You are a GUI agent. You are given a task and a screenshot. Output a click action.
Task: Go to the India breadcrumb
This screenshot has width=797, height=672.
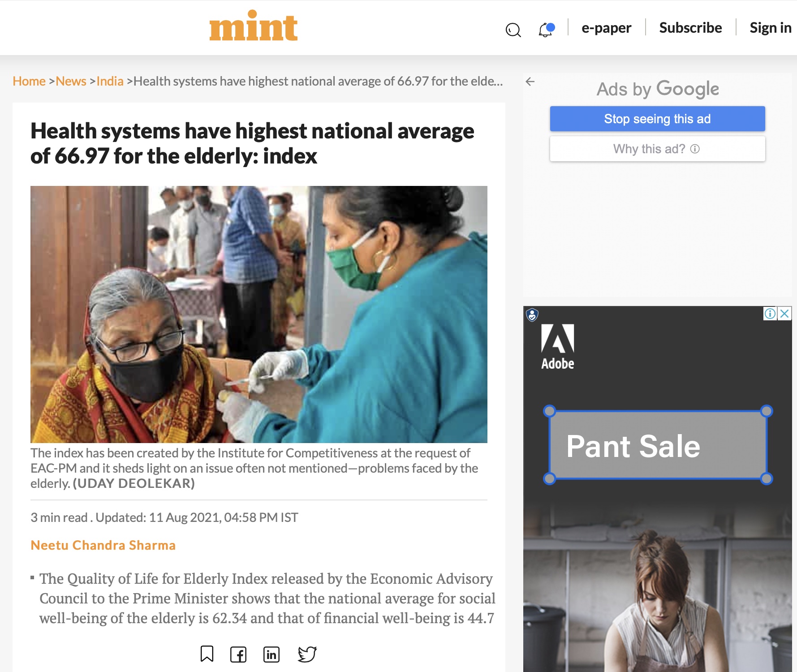point(110,81)
